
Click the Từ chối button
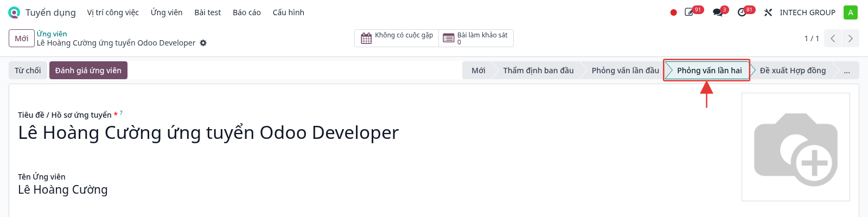(x=28, y=71)
